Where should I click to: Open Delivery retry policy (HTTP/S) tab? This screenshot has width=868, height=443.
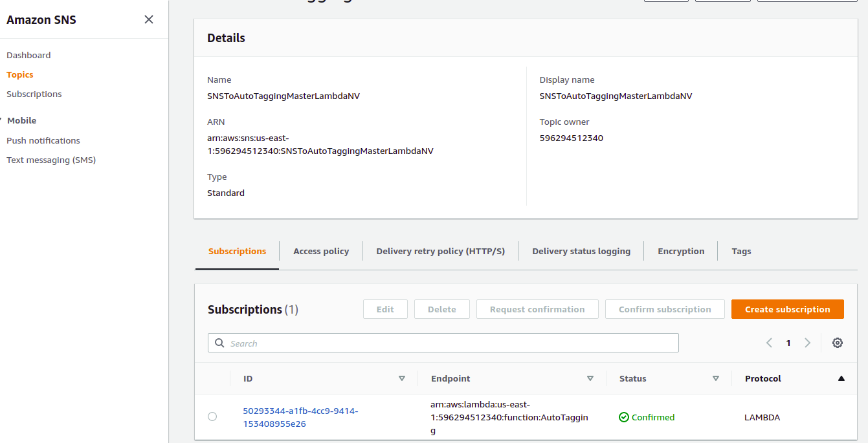point(440,251)
